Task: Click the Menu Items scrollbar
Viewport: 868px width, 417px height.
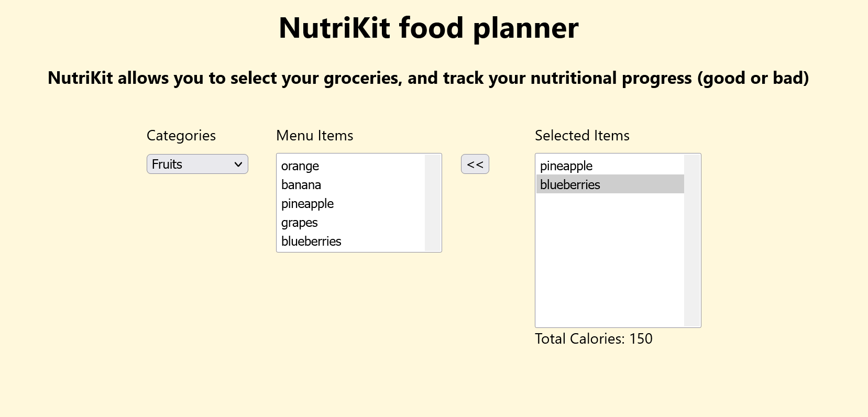Action: pyautogui.click(x=432, y=203)
